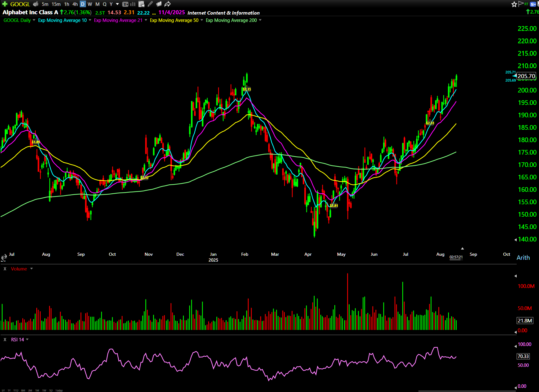Toggle the Arith scale button
Screen dimensions: 539x392
click(523, 258)
